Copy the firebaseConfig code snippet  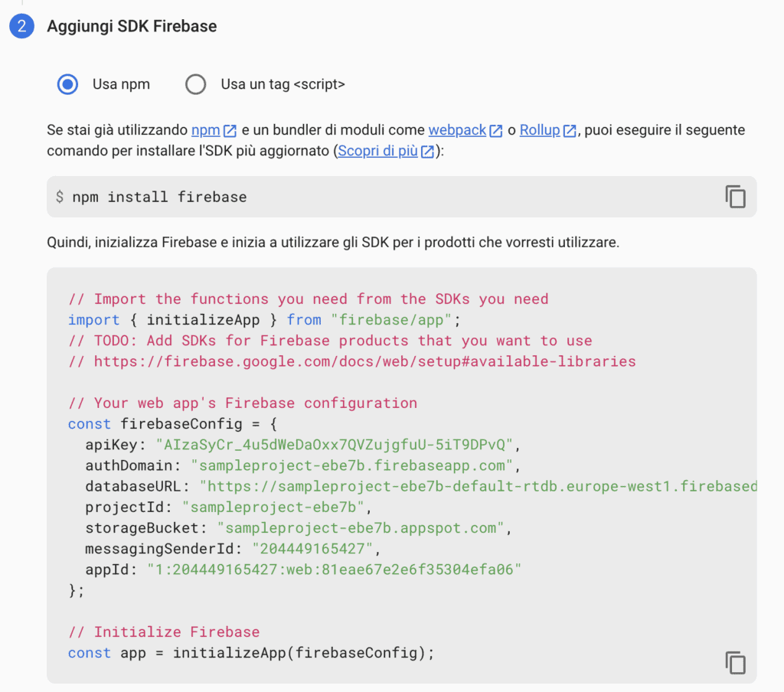point(735,662)
